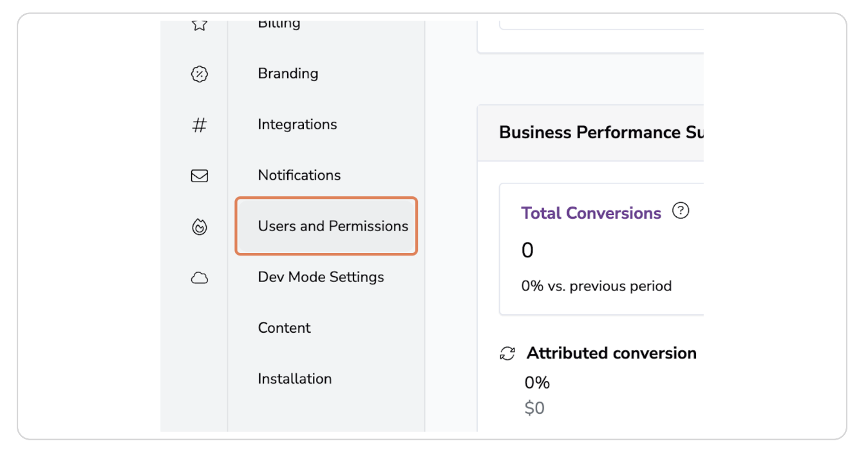Click the Business Performance Summary header
The image size is (868, 457).
coord(599,133)
